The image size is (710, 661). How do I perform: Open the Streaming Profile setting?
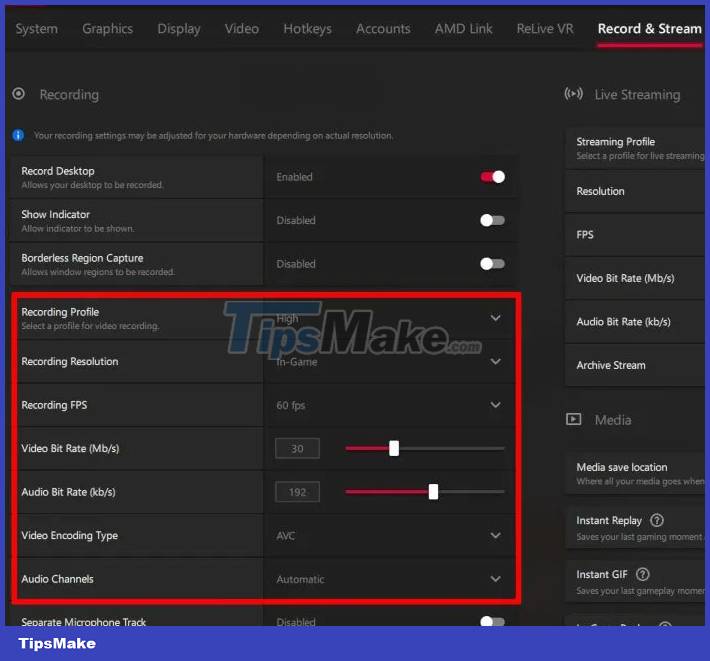point(634,148)
